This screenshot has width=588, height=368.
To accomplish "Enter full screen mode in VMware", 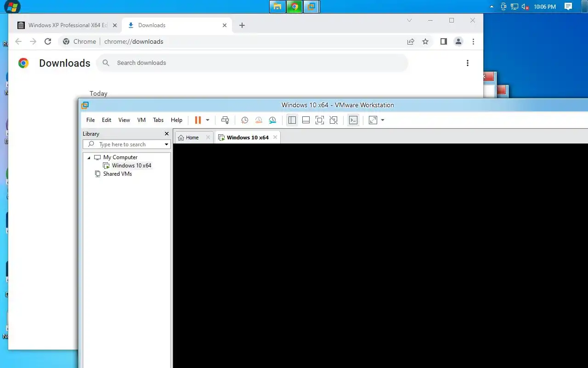I will 320,120.
